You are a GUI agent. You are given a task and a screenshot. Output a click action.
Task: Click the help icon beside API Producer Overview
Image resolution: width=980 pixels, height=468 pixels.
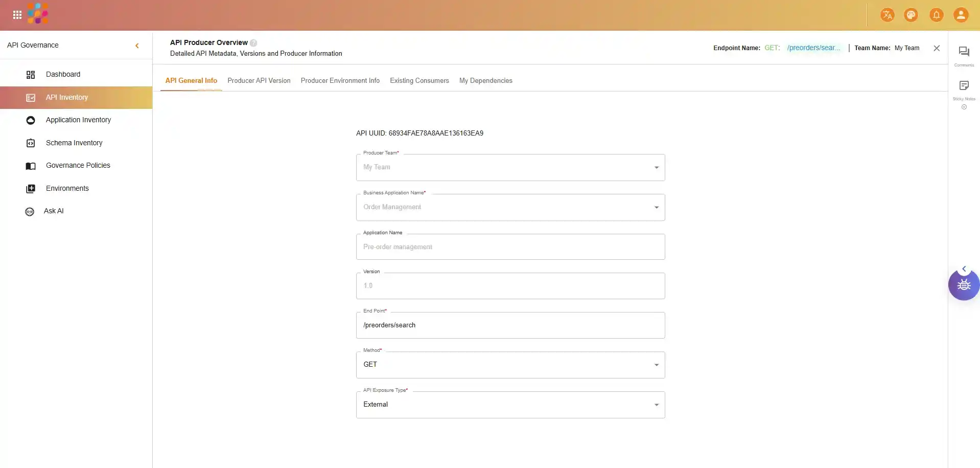tap(253, 43)
